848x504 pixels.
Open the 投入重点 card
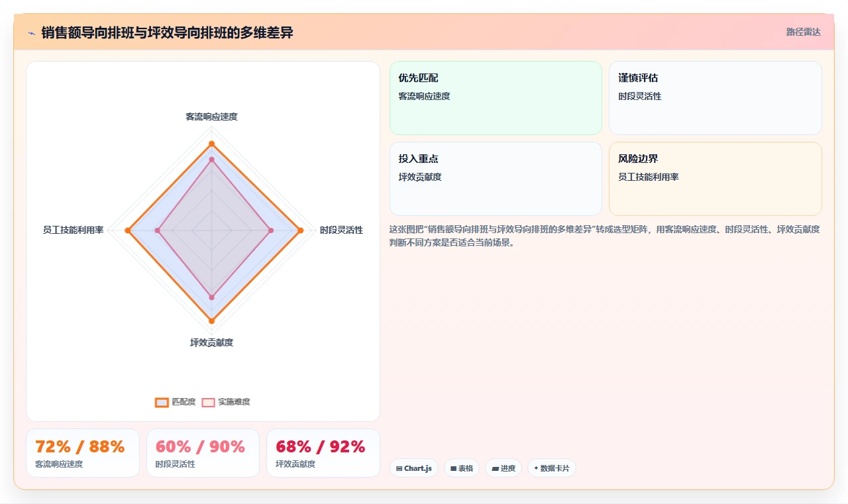pyautogui.click(x=496, y=179)
